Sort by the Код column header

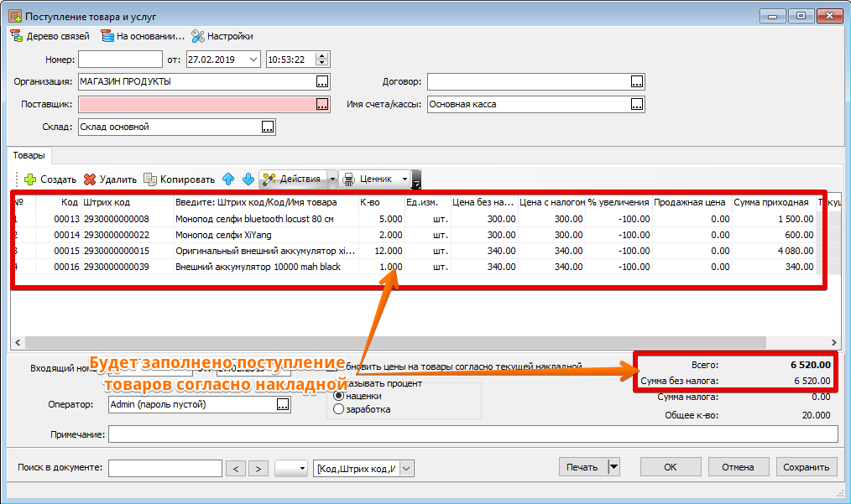point(59,202)
